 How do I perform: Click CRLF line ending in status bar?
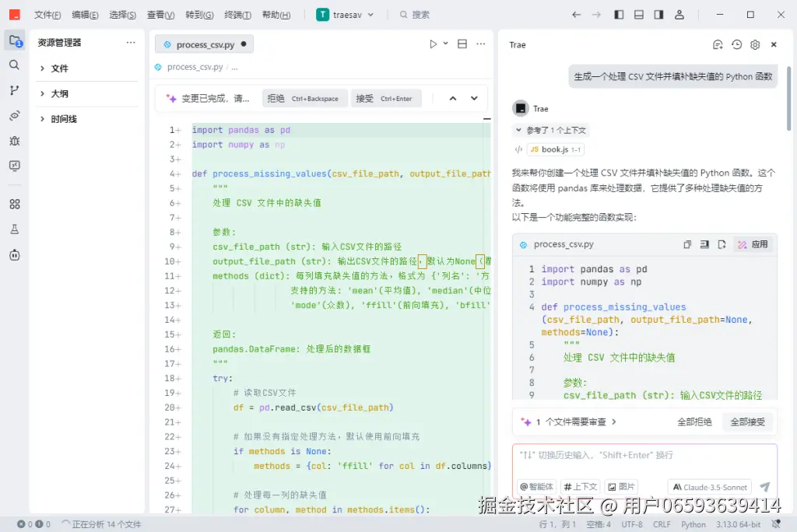point(662,524)
